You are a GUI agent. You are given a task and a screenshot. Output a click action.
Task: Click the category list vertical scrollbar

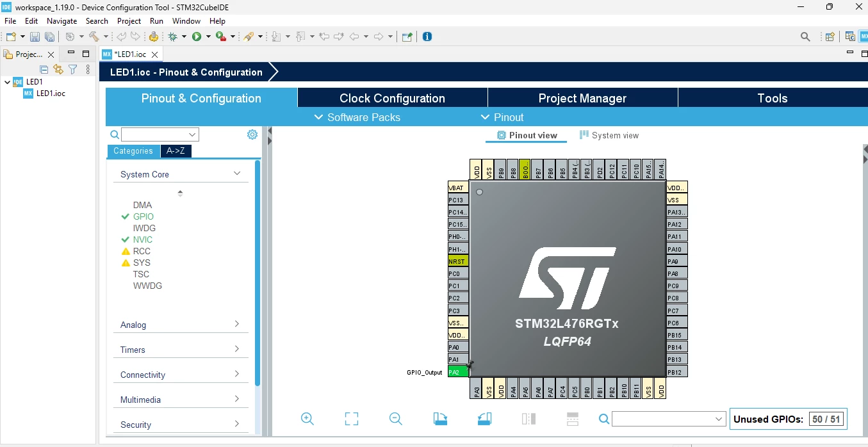258,273
